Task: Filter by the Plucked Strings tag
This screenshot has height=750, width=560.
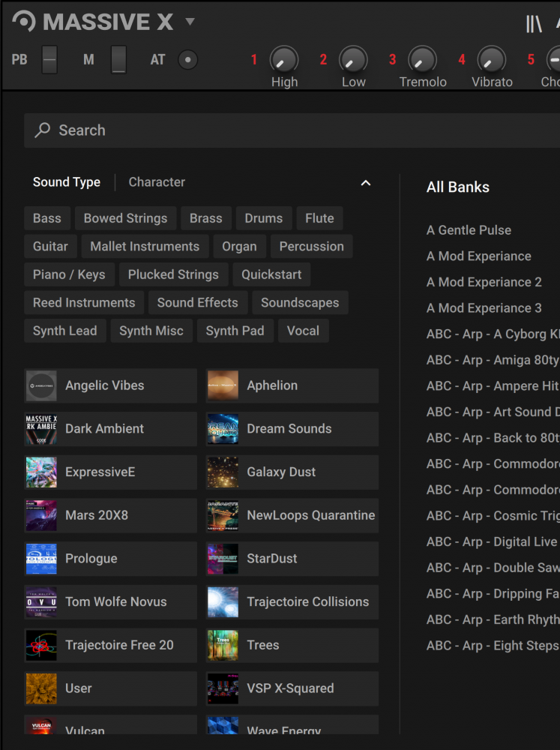Action: point(173,274)
